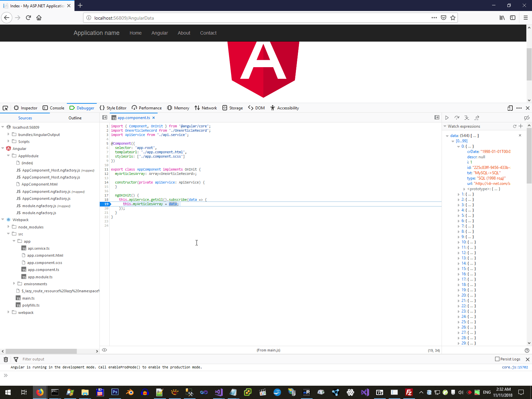Viewport: 532px width, 399px height.
Task: Remove the data watch expression
Action: point(520,135)
